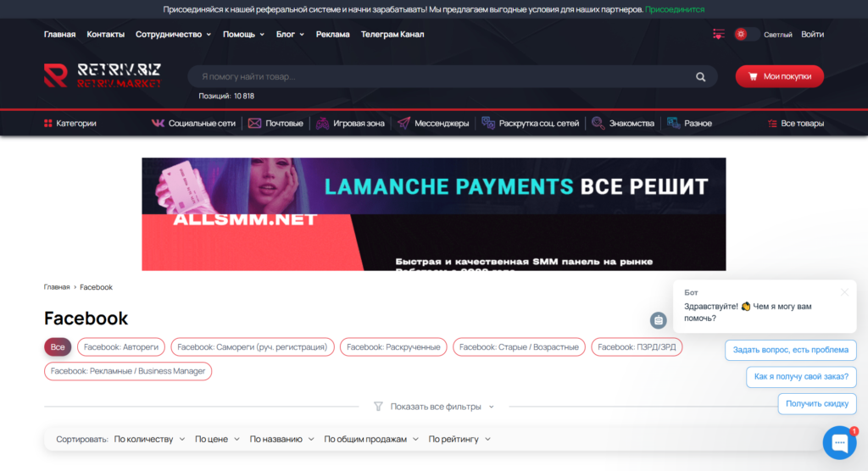Close the bot greeting popup

click(x=844, y=292)
